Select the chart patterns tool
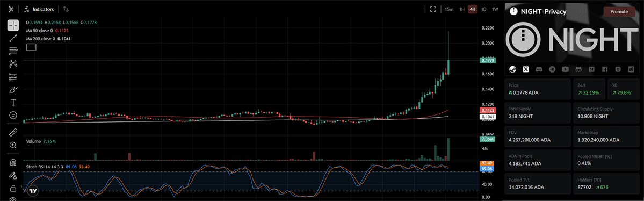This screenshot has height=201, width=644. 13,64
